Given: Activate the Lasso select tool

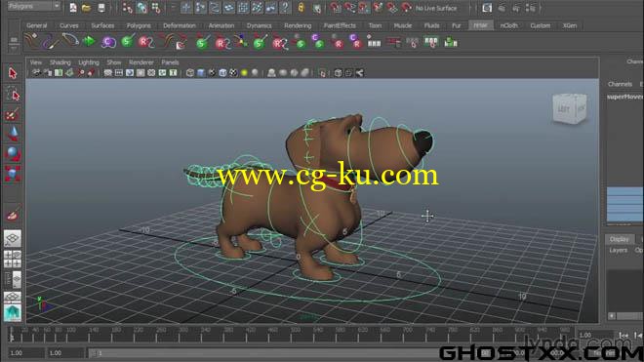Looking at the screenshot, I should coord(13,94).
